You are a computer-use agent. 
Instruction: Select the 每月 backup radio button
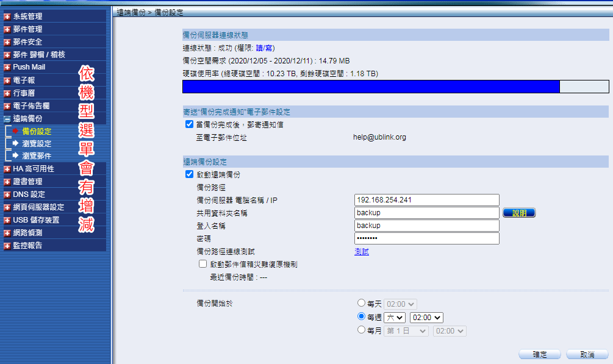coord(362,330)
